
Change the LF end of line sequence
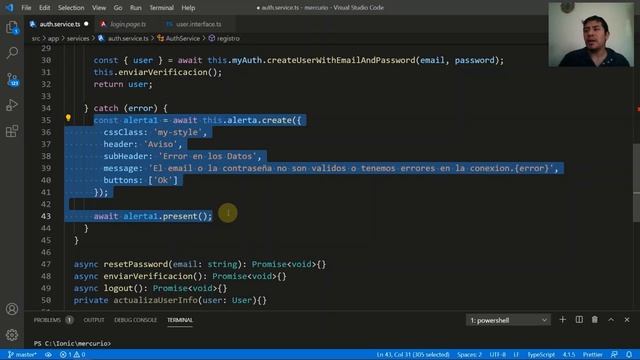516,354
